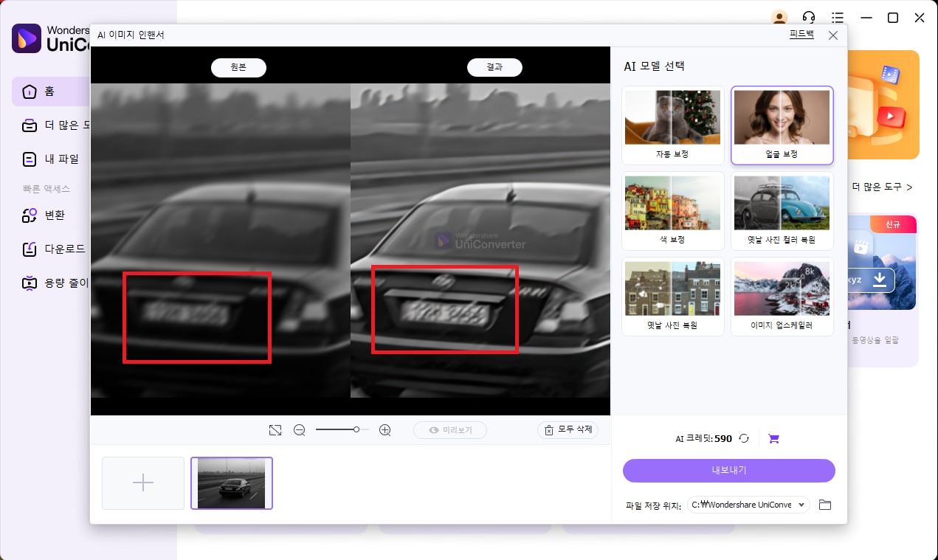Select the 자동 보정 AI model

(673, 125)
